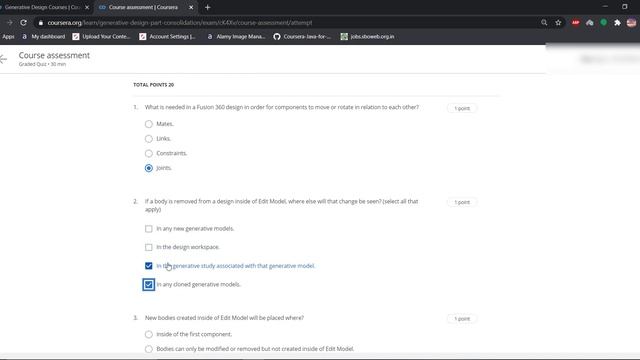640x360 pixels.
Task: Click the address bar zoom search icon
Action: click(544, 23)
